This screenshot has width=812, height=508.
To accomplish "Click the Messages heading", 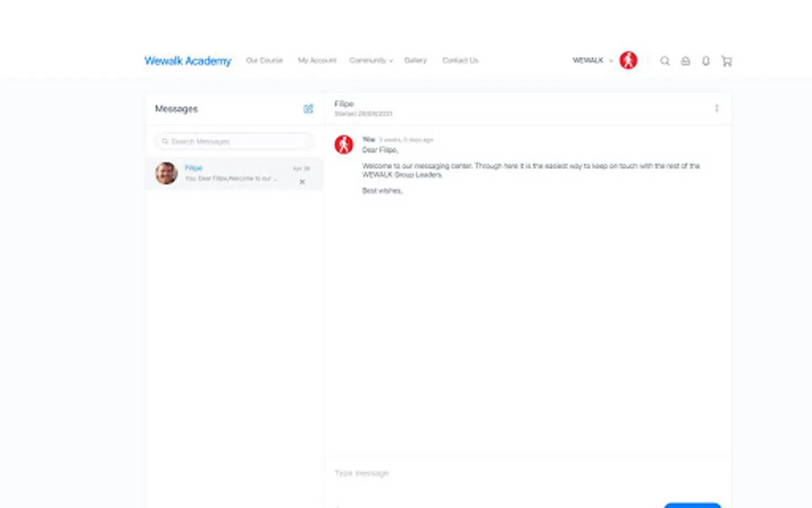I will tap(176, 109).
